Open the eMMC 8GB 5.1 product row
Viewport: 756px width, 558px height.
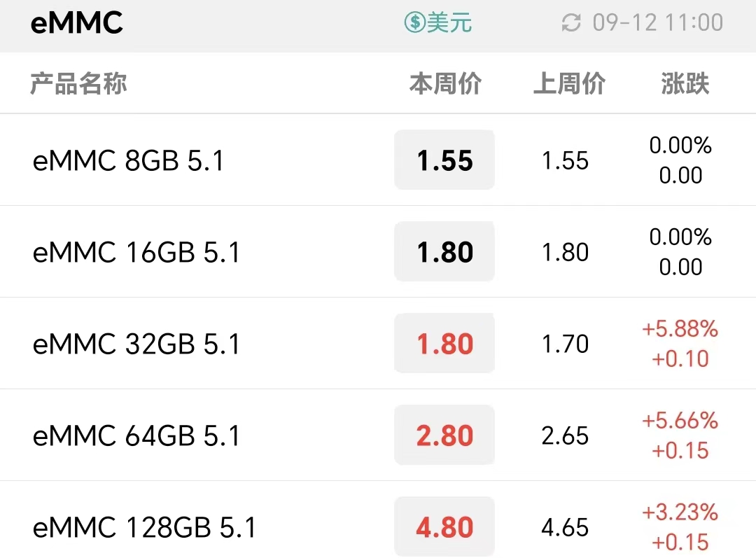point(378,160)
